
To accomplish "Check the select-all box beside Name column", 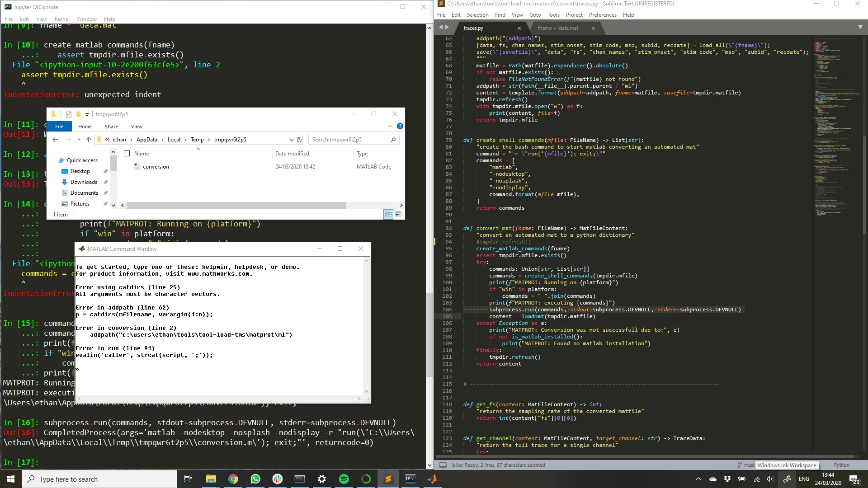I will (x=127, y=154).
